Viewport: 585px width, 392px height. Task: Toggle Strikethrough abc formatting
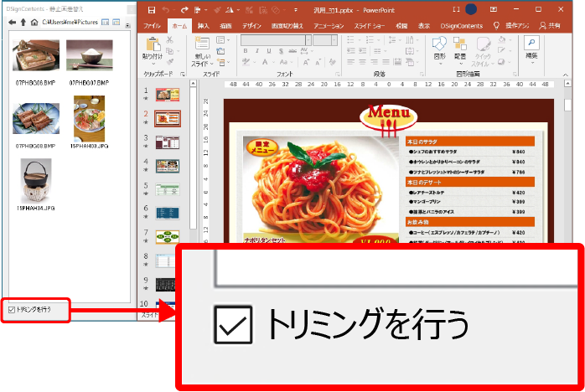292,51
